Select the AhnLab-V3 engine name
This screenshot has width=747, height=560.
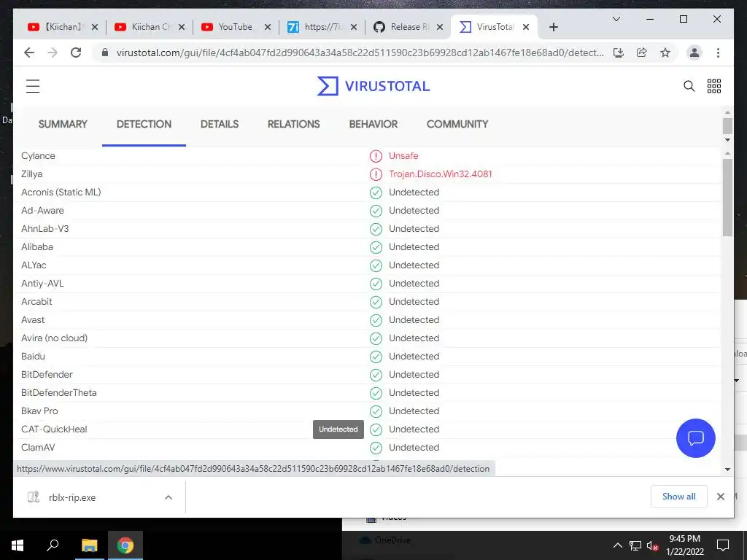[x=44, y=229]
